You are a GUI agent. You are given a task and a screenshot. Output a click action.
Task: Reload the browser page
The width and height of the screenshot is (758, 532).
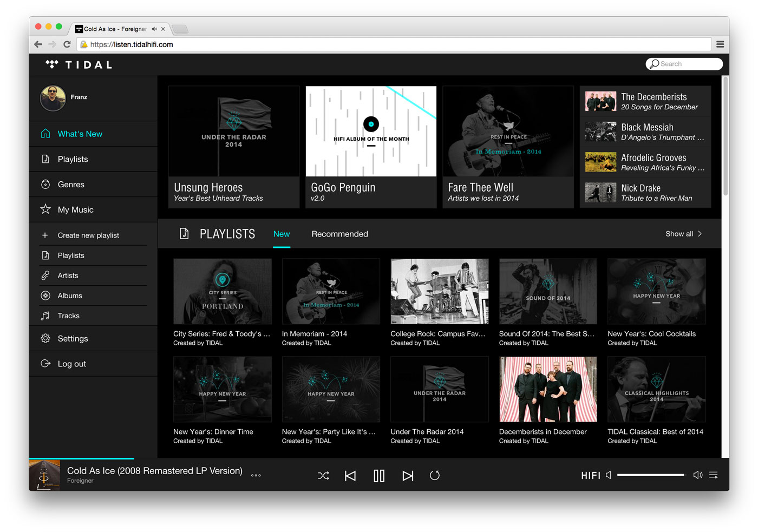coord(67,44)
